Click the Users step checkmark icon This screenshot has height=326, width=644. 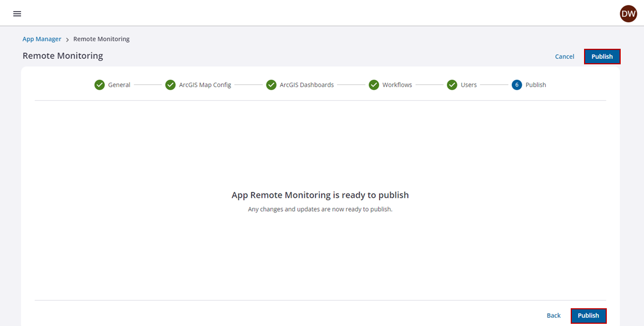coord(452,85)
